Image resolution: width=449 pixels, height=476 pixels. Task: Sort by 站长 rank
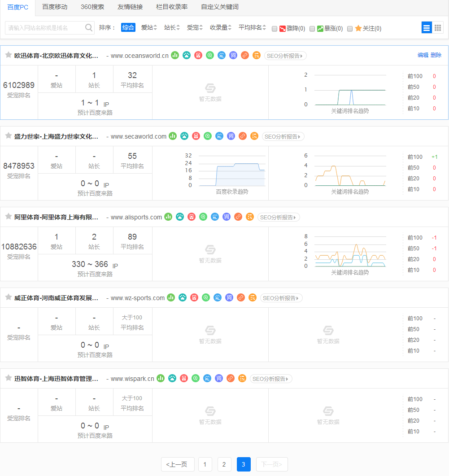tap(172, 28)
